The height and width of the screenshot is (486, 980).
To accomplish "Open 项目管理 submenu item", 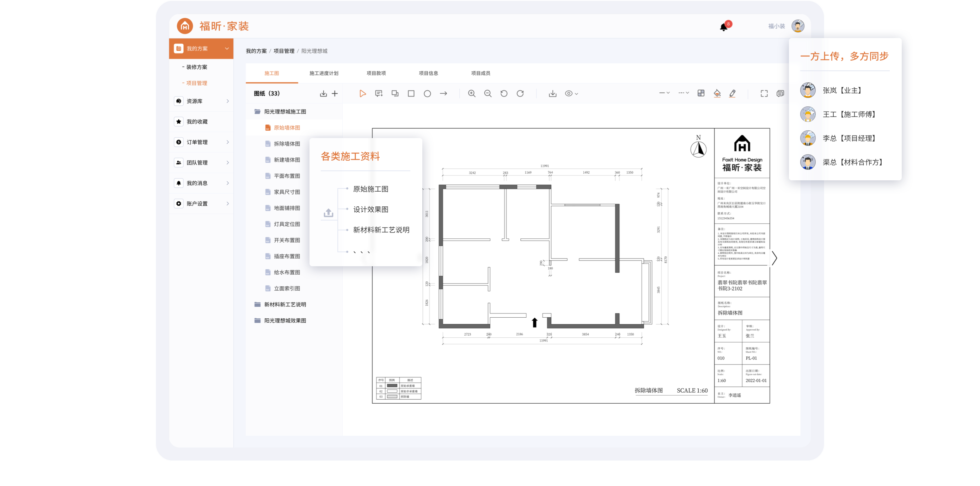I will (196, 83).
